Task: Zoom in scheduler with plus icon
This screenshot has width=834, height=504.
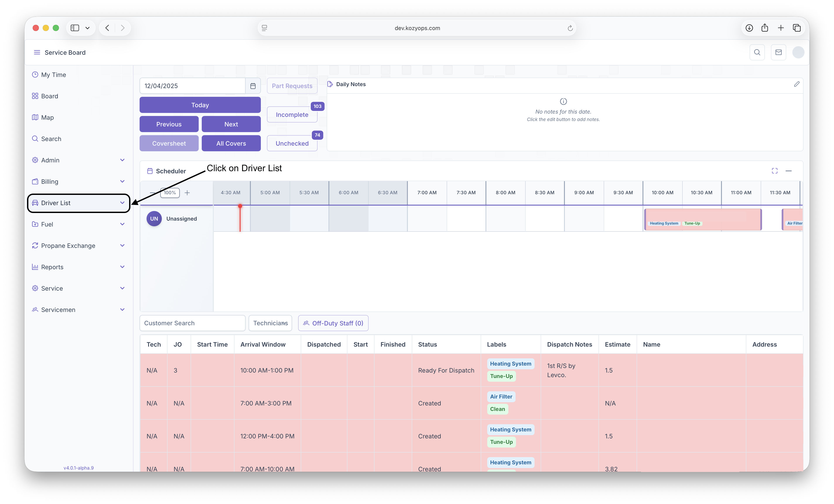Action: [187, 193]
